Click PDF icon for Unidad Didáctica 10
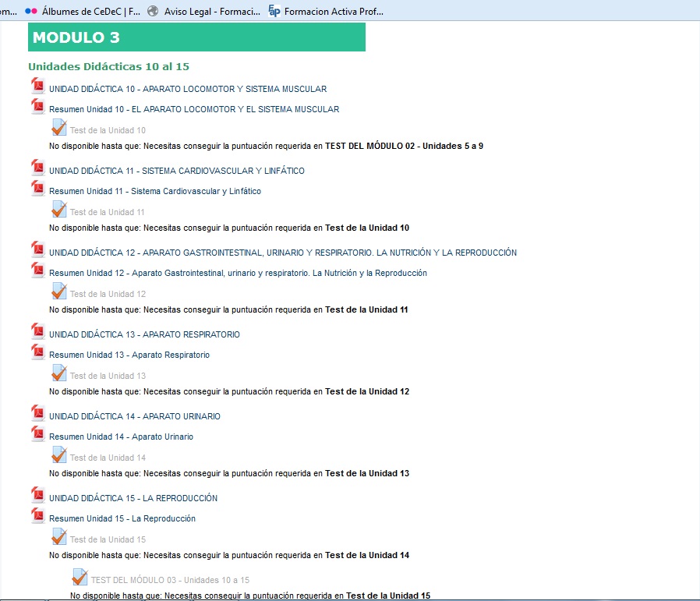Image resolution: width=700 pixels, height=601 pixels. pyautogui.click(x=37, y=87)
